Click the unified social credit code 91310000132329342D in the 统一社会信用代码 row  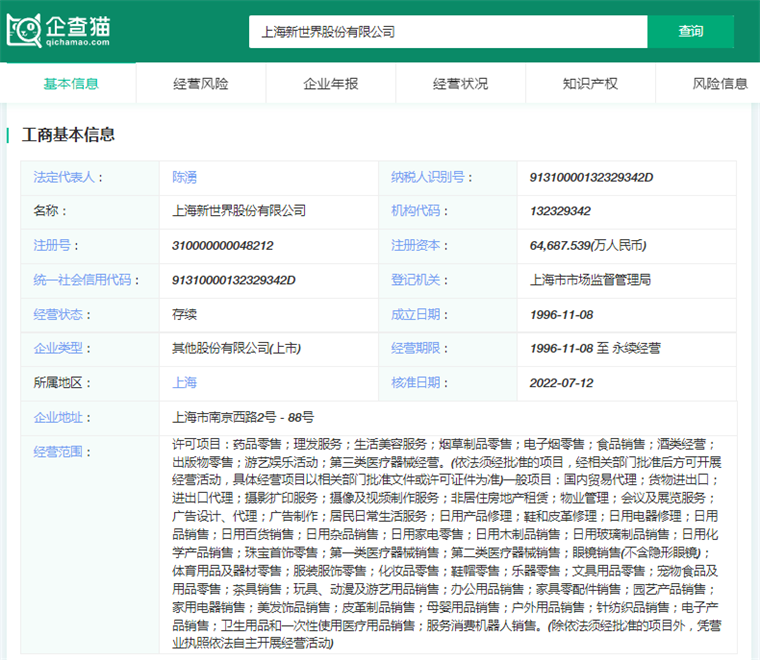234,280
